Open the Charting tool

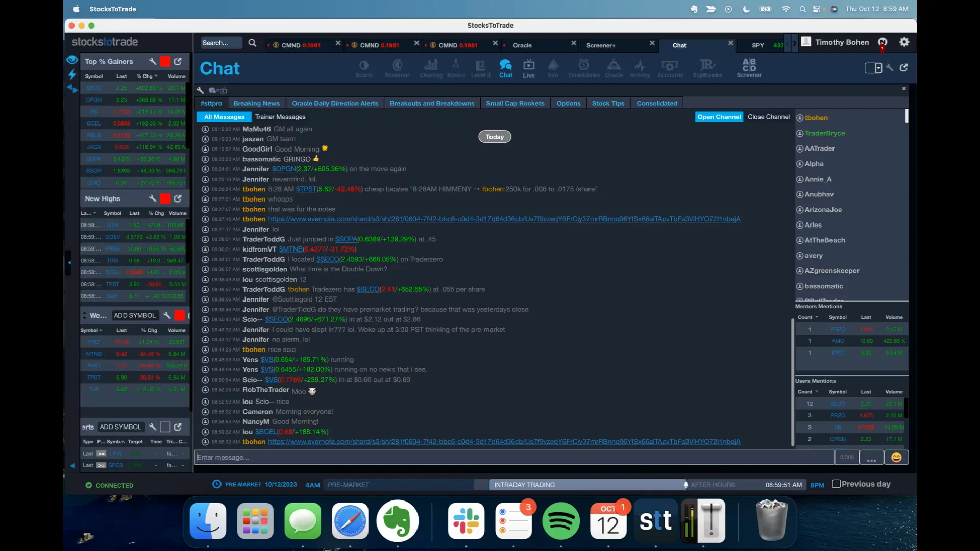[431, 68]
